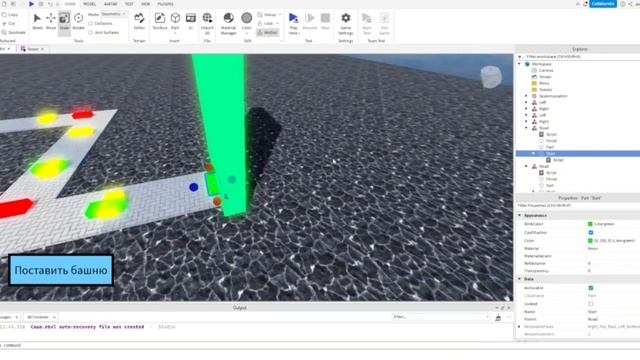Collapse the Data properties section
Image resolution: width=640 pixels, height=360 pixels.
[x=520, y=279]
